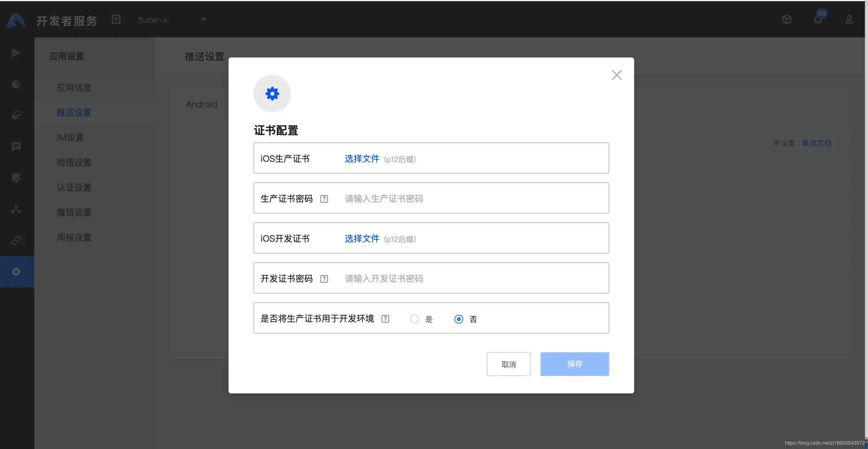The width and height of the screenshot is (868, 449).
Task: Click the three-dots cluster icon in sidebar
Action: (x=16, y=209)
